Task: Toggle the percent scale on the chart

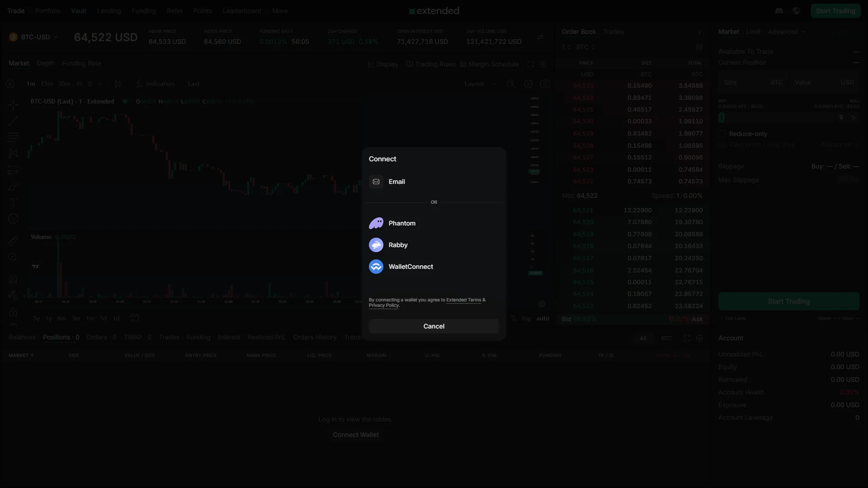Action: 514,319
